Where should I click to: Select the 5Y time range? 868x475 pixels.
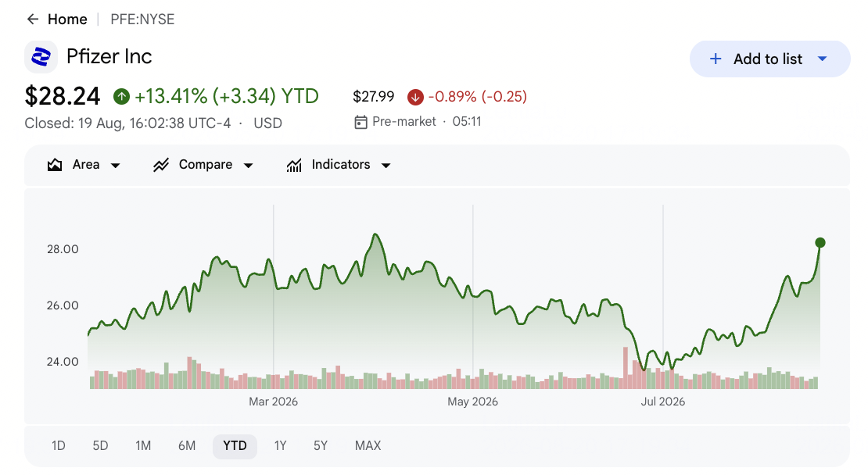click(x=321, y=445)
